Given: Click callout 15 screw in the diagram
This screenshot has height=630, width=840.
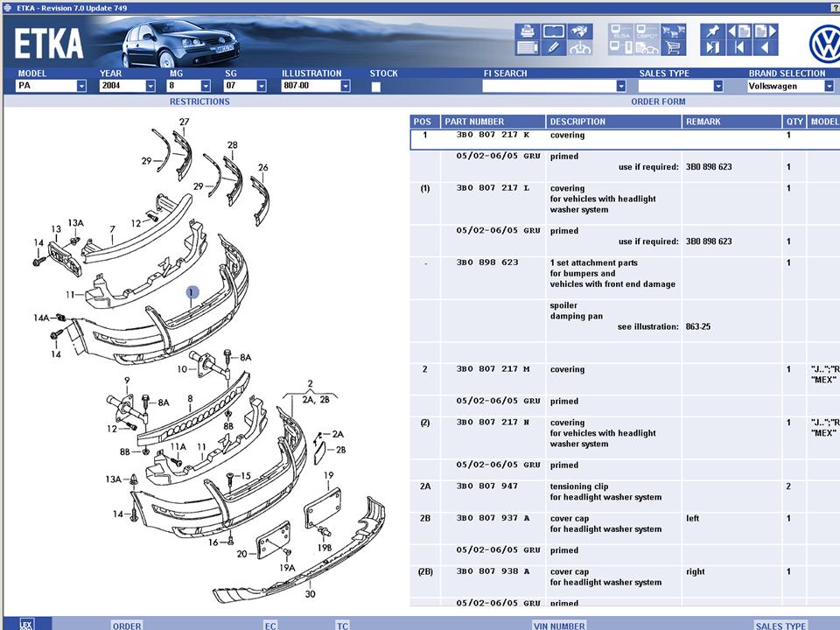Looking at the screenshot, I should (x=246, y=476).
